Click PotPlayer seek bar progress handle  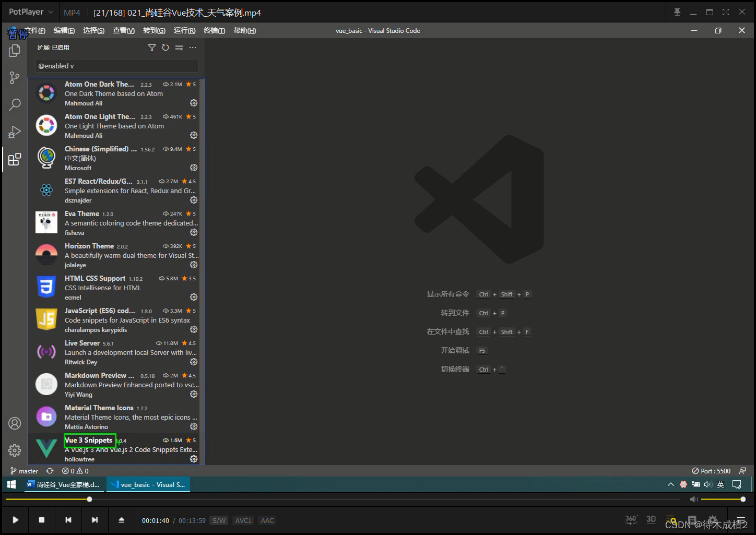89,500
